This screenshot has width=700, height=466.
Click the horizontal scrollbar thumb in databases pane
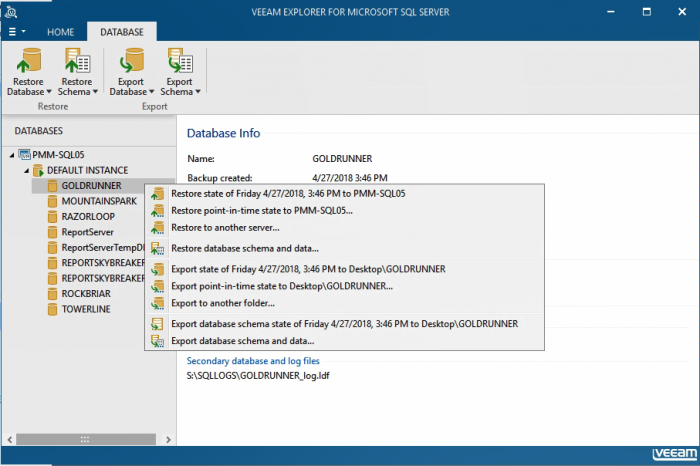86,440
